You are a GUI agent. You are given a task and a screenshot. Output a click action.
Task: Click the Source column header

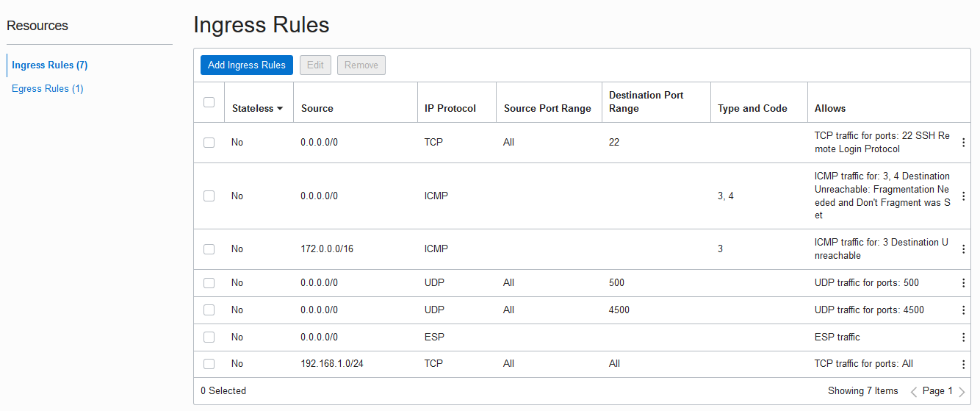317,109
